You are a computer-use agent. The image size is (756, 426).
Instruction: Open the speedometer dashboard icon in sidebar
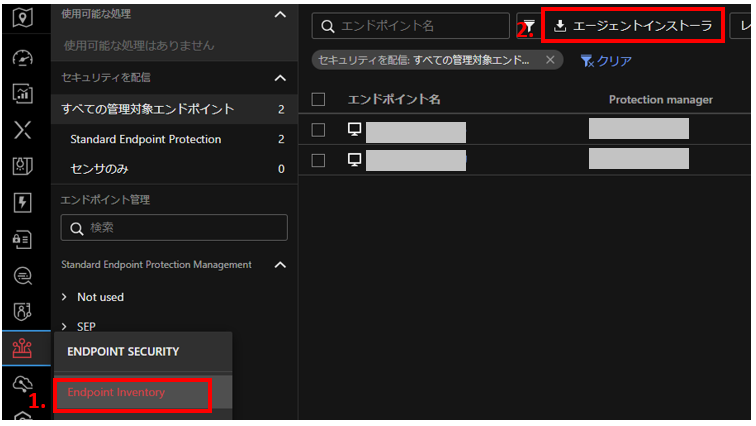coord(22,58)
